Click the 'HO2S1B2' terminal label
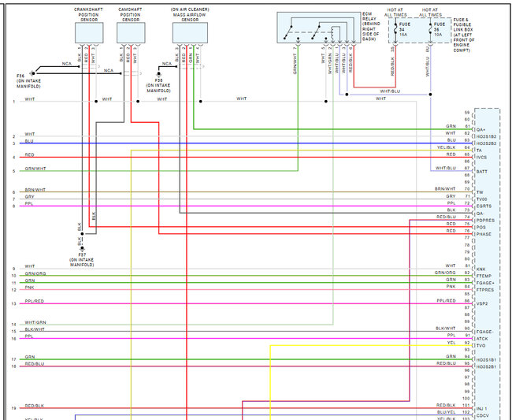The image size is (512, 420). (x=486, y=136)
